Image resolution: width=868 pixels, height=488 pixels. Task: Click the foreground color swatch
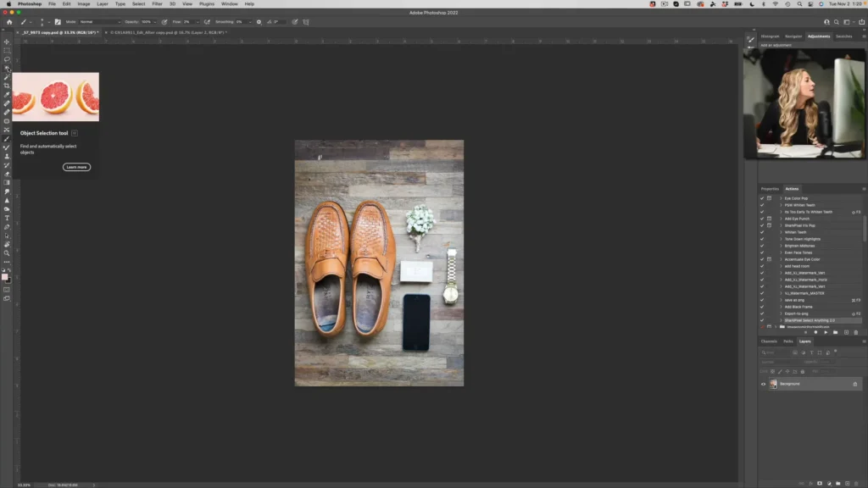point(5,277)
